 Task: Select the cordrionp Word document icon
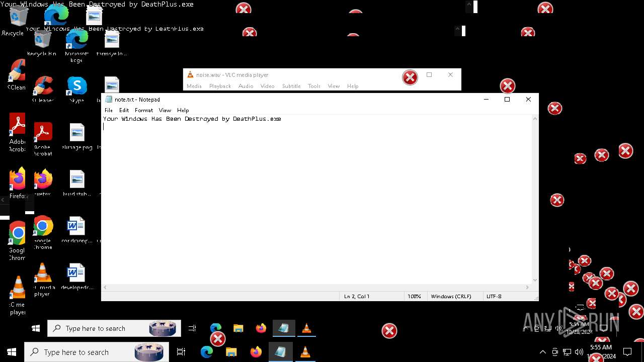point(76,230)
